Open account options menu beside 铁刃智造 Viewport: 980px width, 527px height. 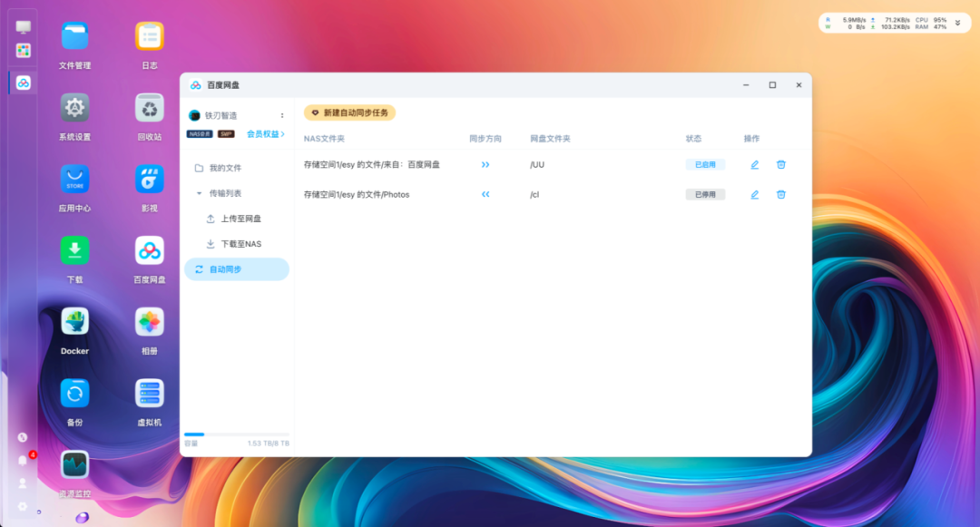pyautogui.click(x=282, y=115)
